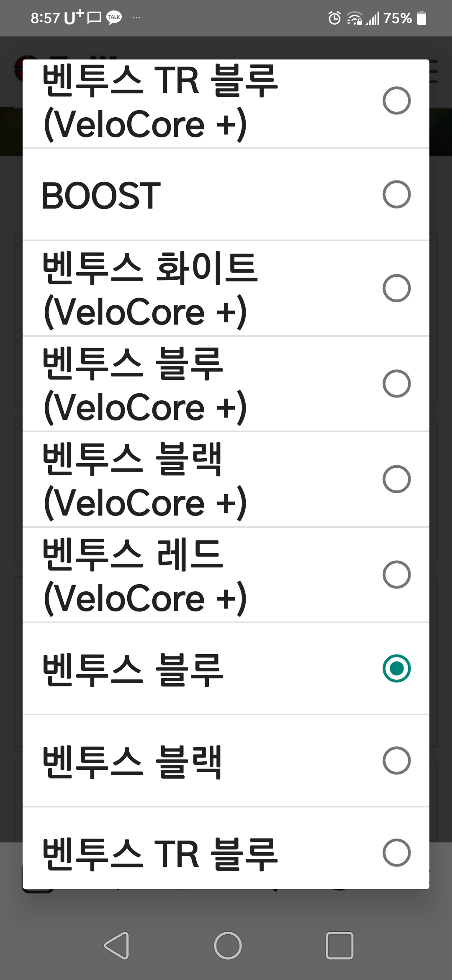Tap the dimmed hamburger menu behind the dialog
Viewport: 452px width, 980px height.
[434, 72]
